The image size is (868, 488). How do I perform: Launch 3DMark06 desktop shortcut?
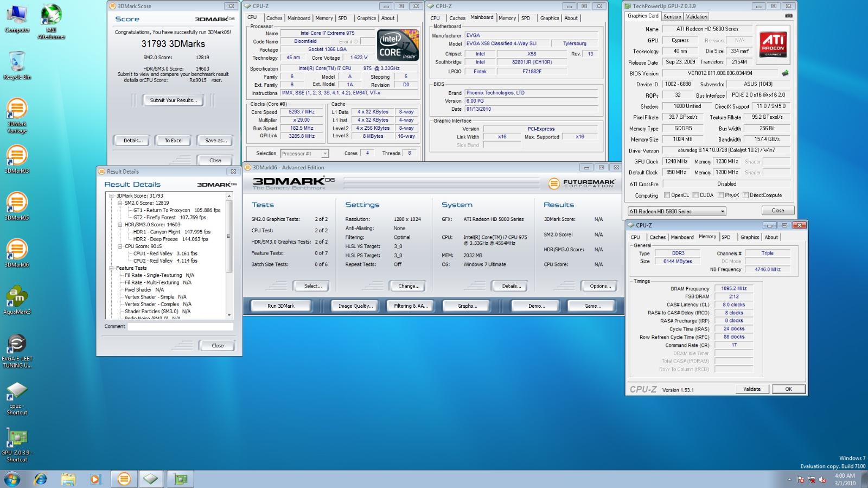[x=17, y=253]
